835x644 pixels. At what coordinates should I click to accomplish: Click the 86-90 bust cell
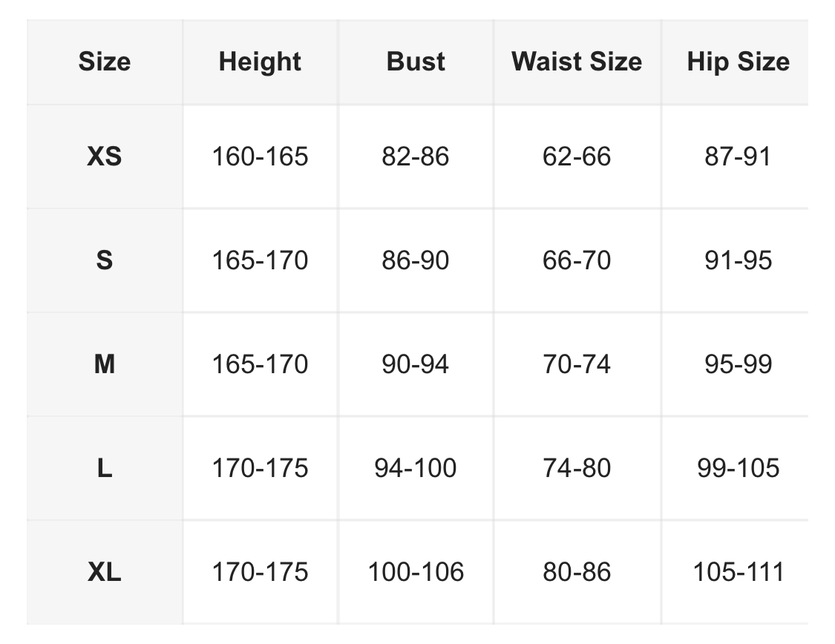coord(416,260)
